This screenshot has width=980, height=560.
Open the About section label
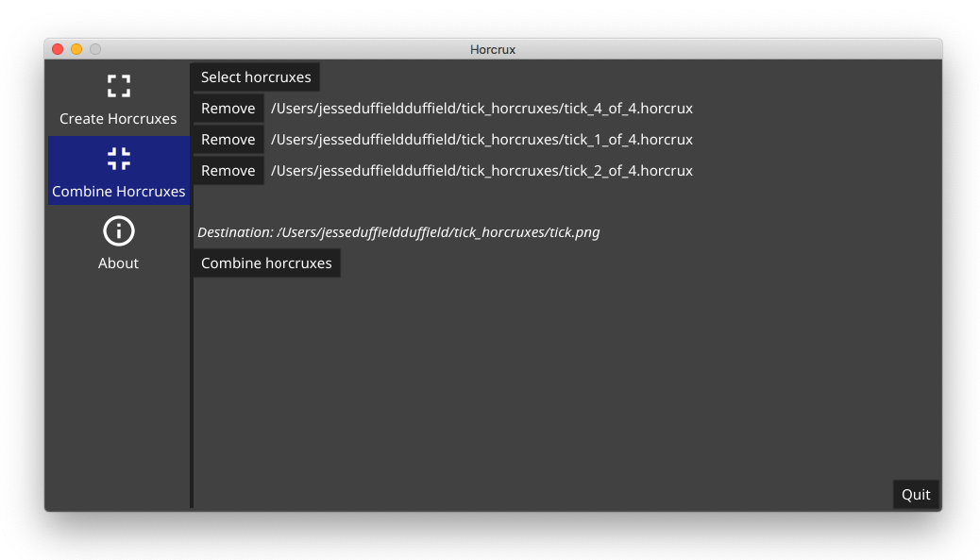coord(118,263)
